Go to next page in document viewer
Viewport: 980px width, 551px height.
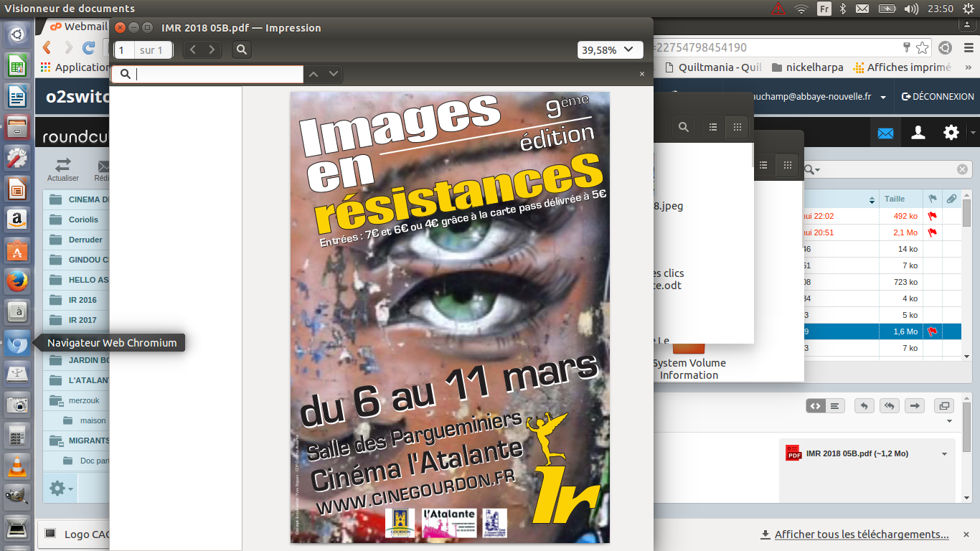(x=212, y=50)
